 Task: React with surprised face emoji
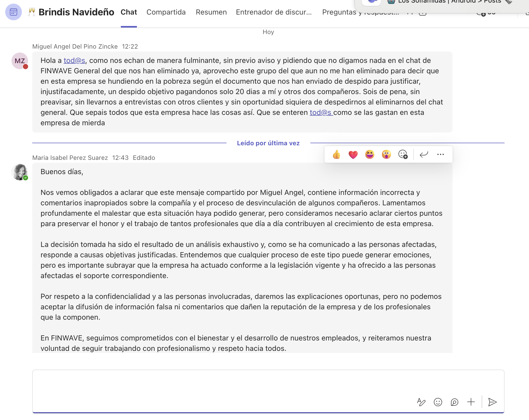pos(386,155)
